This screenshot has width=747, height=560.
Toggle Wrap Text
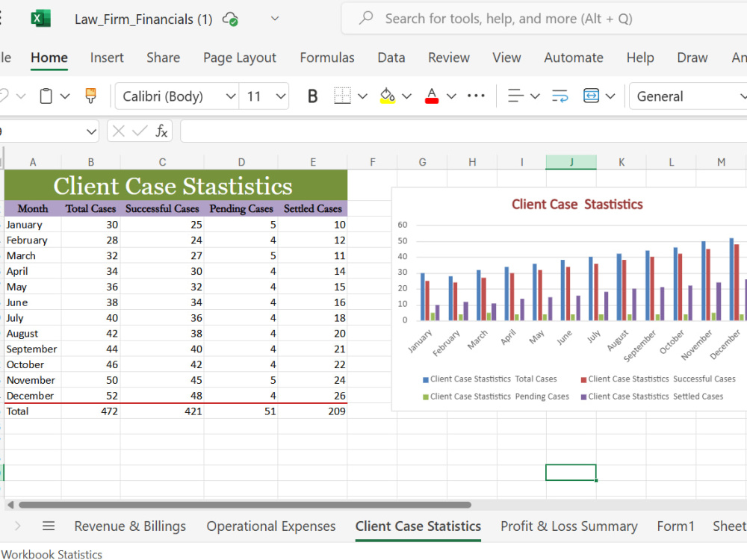(x=560, y=96)
